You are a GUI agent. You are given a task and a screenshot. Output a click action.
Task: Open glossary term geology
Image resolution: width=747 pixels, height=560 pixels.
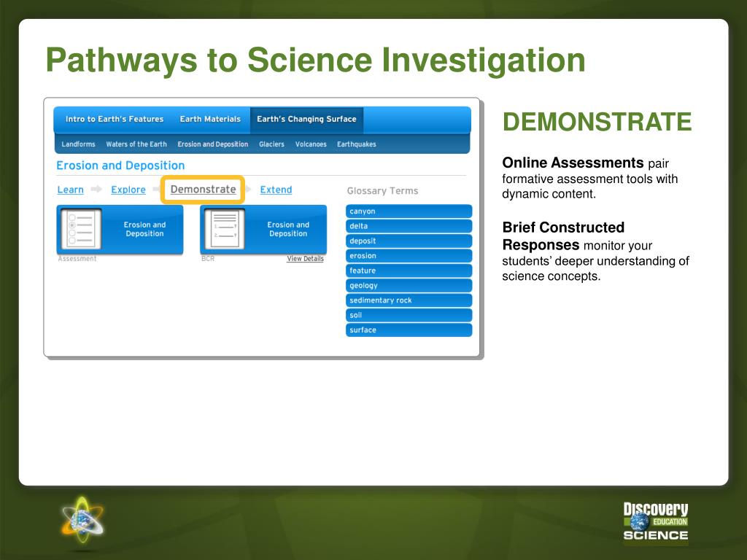pos(409,286)
